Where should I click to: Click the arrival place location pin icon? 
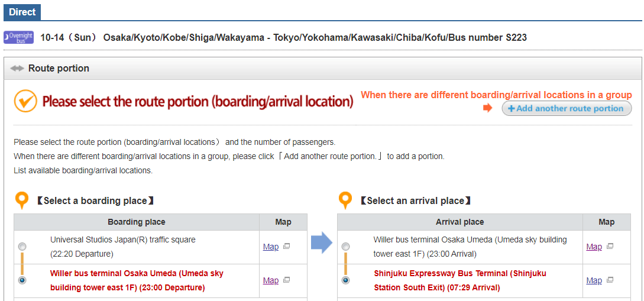pyautogui.click(x=345, y=201)
